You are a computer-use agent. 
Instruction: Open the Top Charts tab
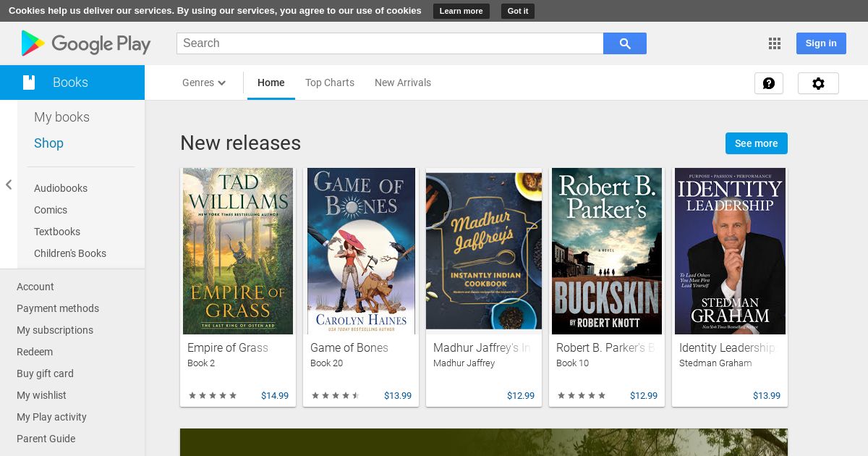(330, 83)
